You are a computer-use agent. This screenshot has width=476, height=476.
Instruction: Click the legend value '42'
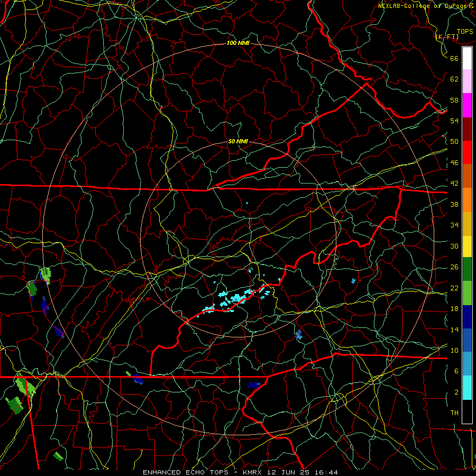pyautogui.click(x=454, y=183)
